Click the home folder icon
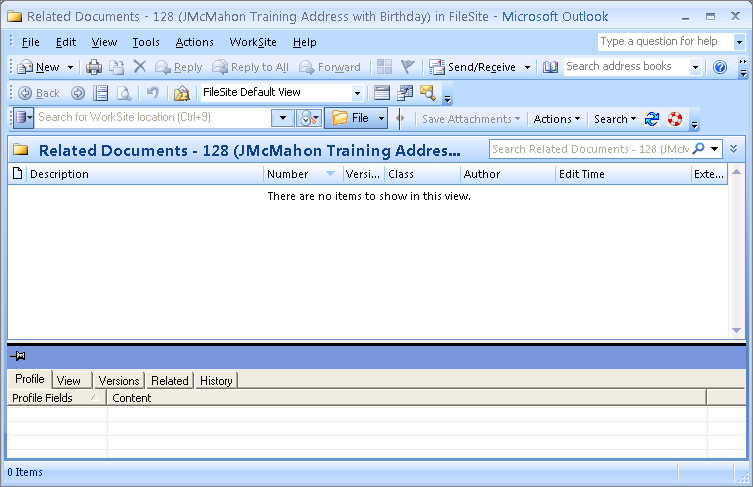753x487 pixels. tap(182, 93)
